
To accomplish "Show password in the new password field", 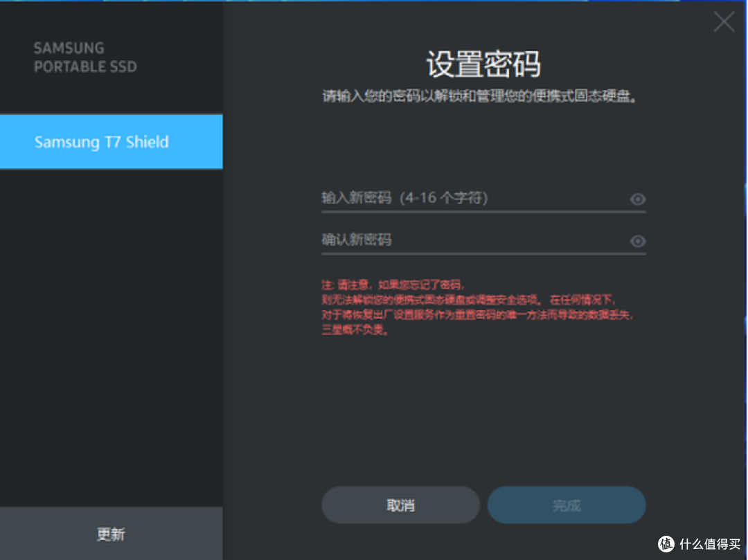I will coord(637,199).
